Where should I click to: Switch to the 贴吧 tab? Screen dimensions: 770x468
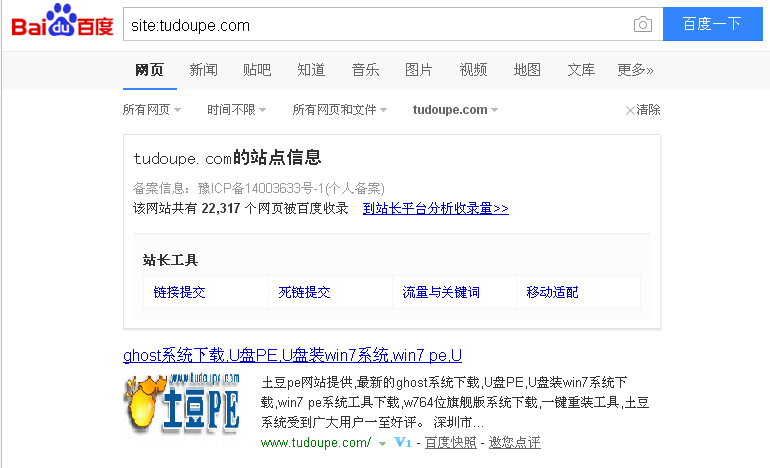click(x=257, y=70)
